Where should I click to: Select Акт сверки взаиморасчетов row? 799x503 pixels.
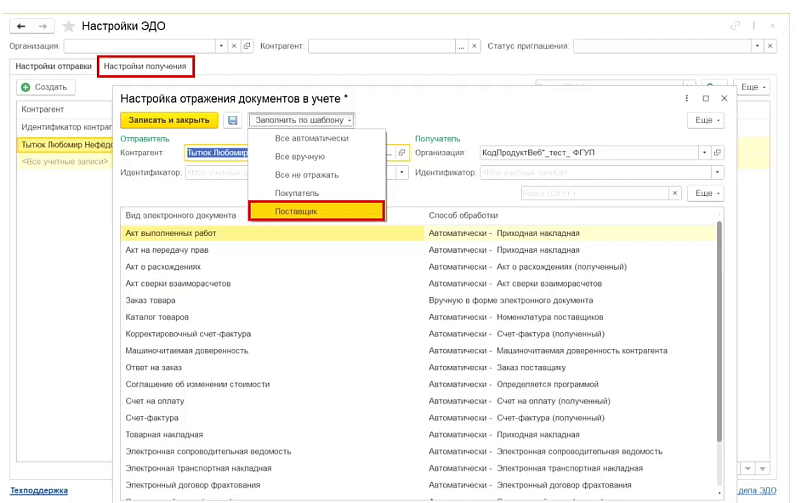pos(419,283)
